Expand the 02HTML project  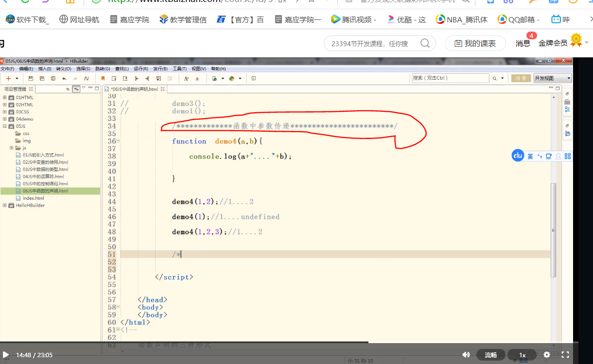point(5,104)
